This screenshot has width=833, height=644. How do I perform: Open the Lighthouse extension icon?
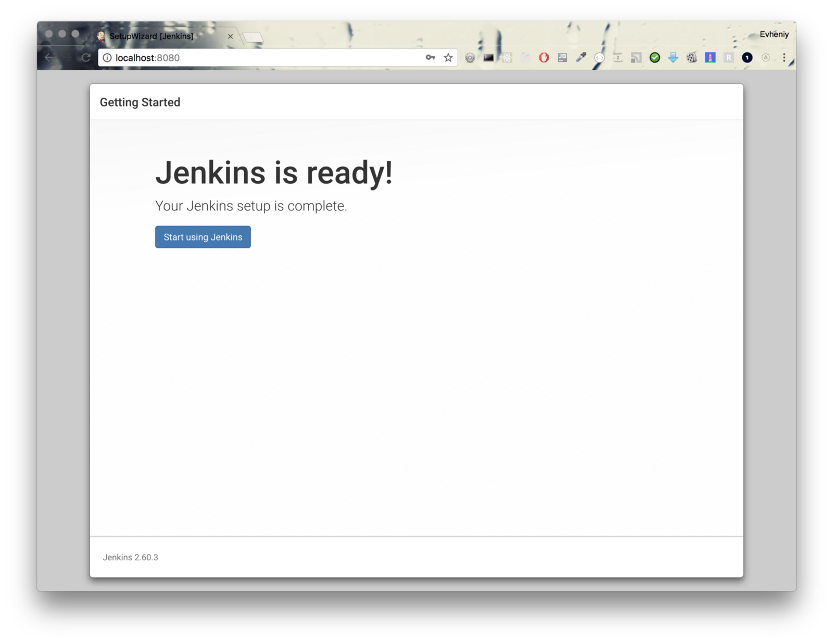[710, 58]
